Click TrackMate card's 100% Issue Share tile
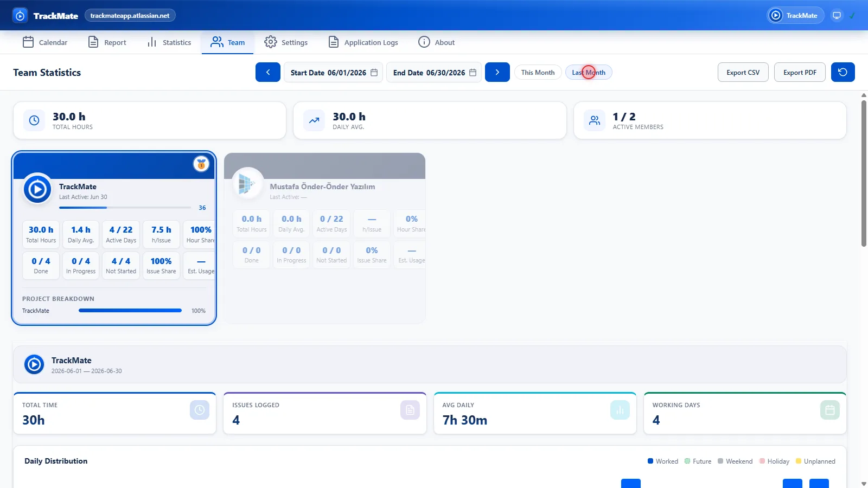The image size is (868, 488). 161,266
